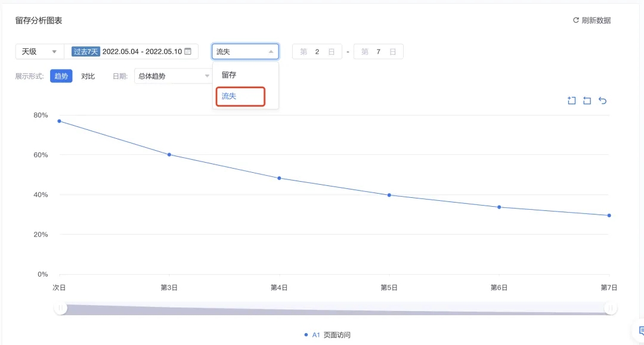
Task: Click the data point at 第3日
Action: (169, 154)
